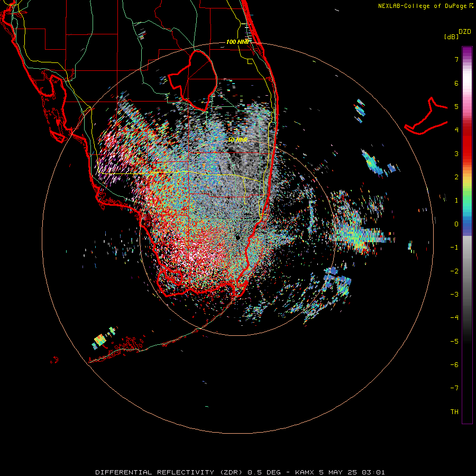Click the 0 value on the color scale
476x476 pixels.
click(x=456, y=224)
